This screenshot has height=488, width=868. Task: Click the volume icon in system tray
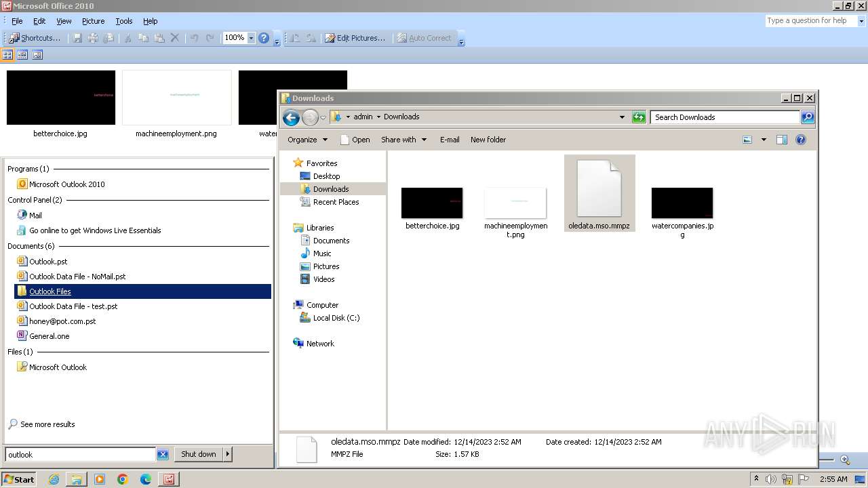point(771,479)
